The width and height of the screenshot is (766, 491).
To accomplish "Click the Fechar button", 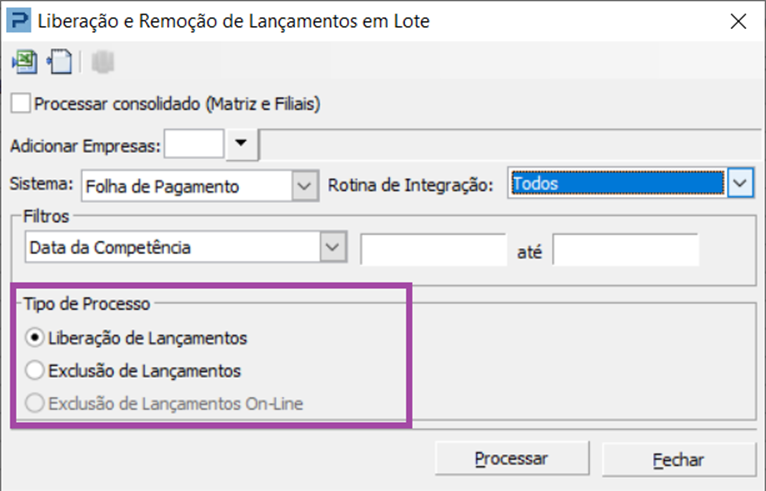I will (x=679, y=459).
